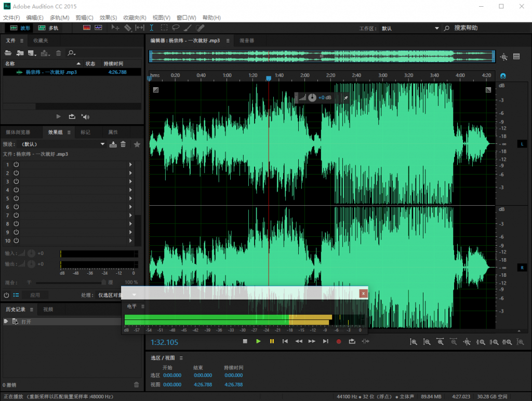The width and height of the screenshot is (532, 401).
Task: Delete the effects rack preset
Action: tap(123, 144)
